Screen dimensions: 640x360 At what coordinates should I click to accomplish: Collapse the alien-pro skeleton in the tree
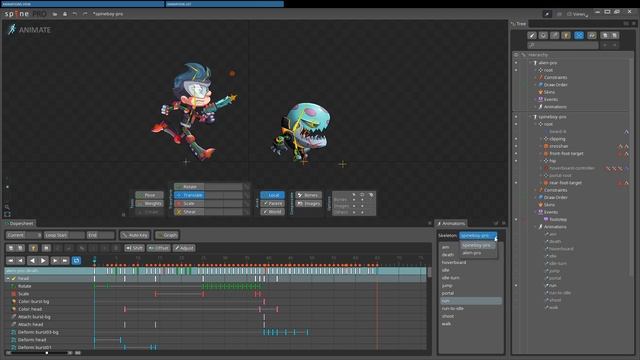coord(530,63)
